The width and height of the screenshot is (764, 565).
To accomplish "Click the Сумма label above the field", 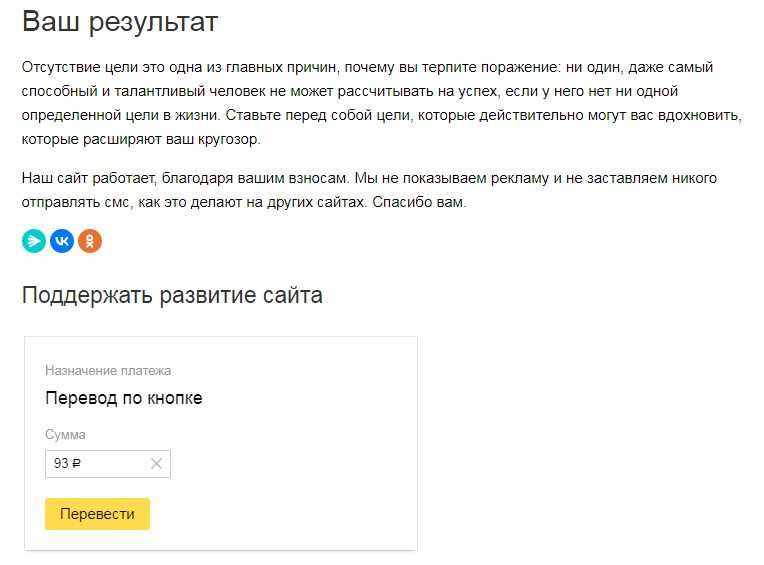I will click(65, 434).
